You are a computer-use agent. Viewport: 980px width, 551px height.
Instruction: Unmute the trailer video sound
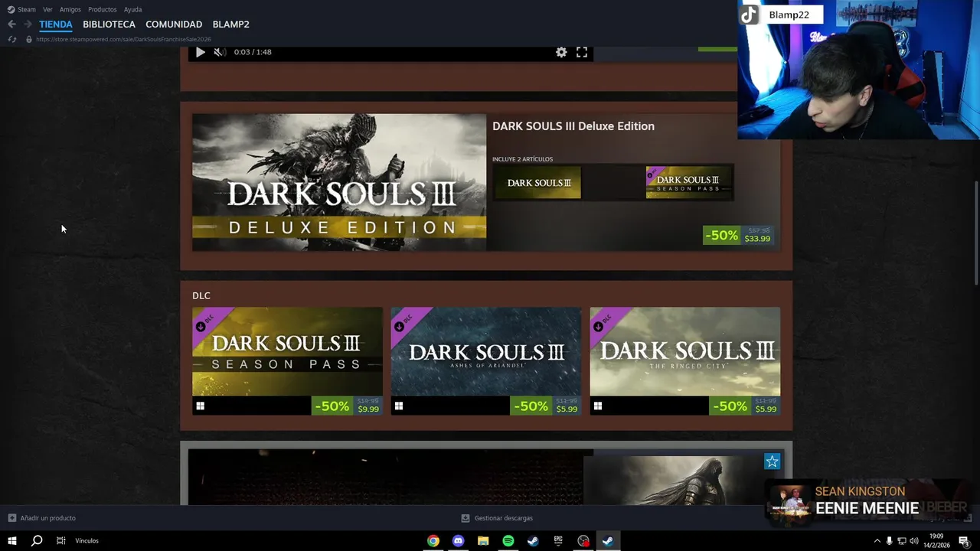click(x=220, y=52)
